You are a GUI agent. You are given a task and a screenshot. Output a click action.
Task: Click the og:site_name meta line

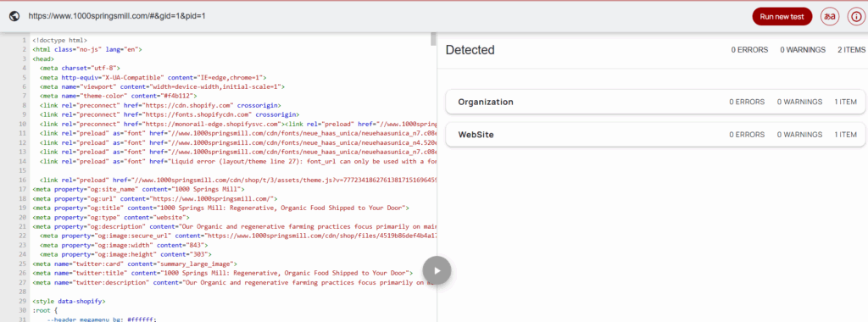click(139, 189)
